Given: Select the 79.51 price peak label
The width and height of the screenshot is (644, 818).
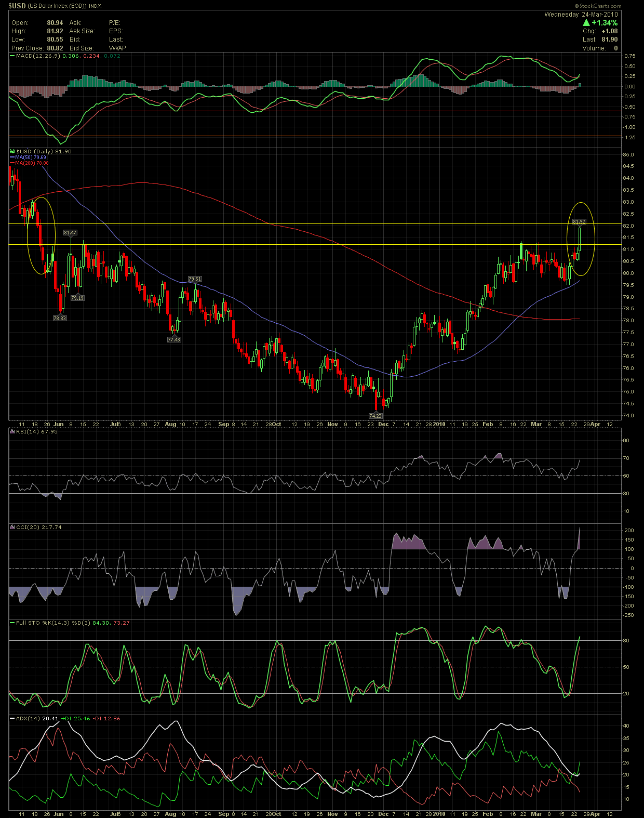Looking at the screenshot, I should [x=195, y=279].
